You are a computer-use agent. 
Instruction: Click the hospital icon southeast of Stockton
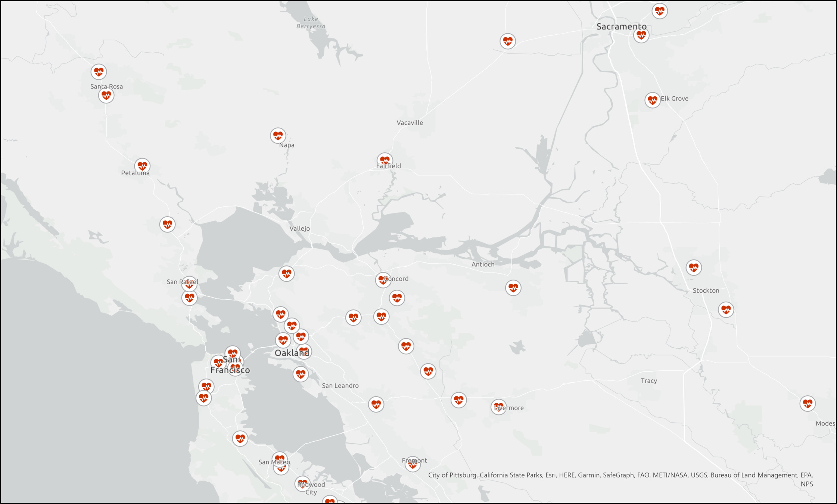(726, 309)
